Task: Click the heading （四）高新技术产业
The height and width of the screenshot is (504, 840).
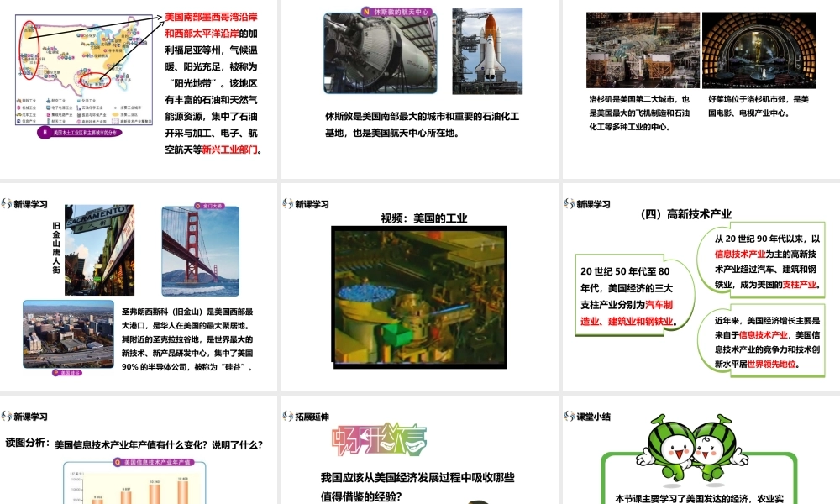Action: [685, 213]
